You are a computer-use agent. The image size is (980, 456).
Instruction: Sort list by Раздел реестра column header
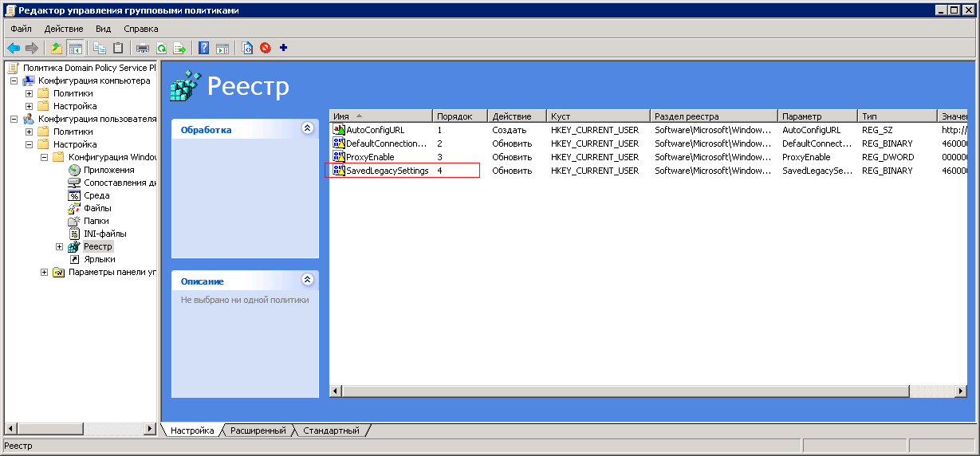click(714, 116)
